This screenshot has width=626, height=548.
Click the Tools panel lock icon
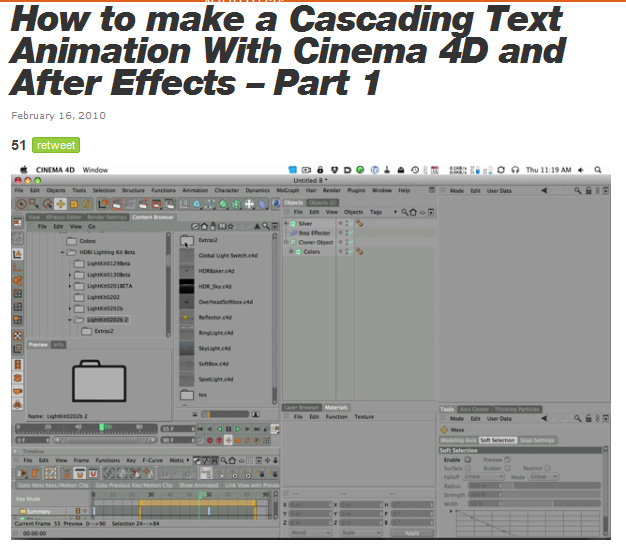point(588,418)
